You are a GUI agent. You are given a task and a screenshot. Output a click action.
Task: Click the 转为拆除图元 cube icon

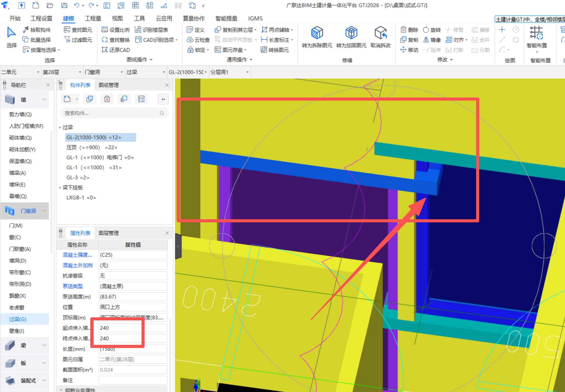pos(317,33)
